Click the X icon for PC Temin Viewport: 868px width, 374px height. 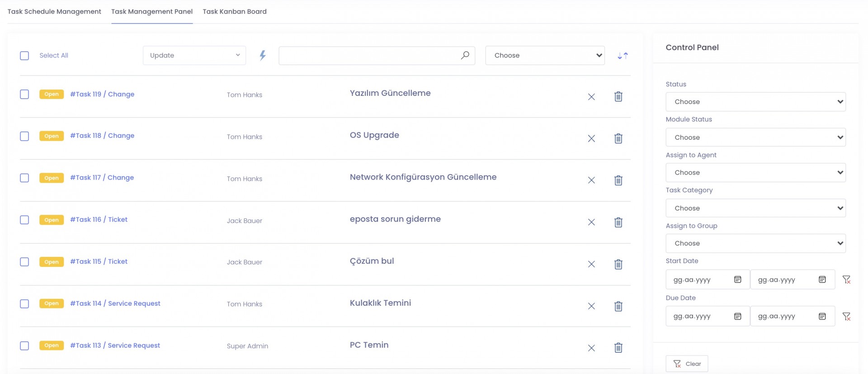[x=591, y=348]
